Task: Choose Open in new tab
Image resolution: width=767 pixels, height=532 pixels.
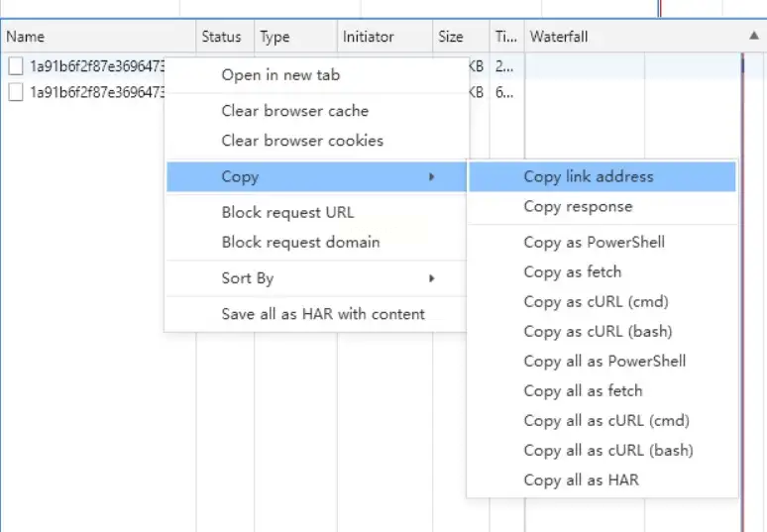Action: [280, 75]
